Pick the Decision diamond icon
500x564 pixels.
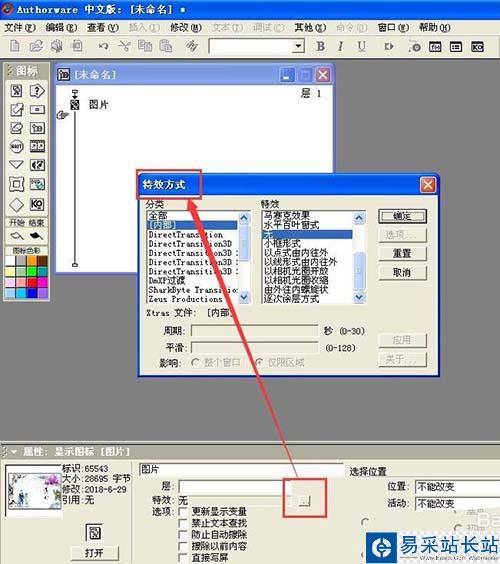[16, 204]
